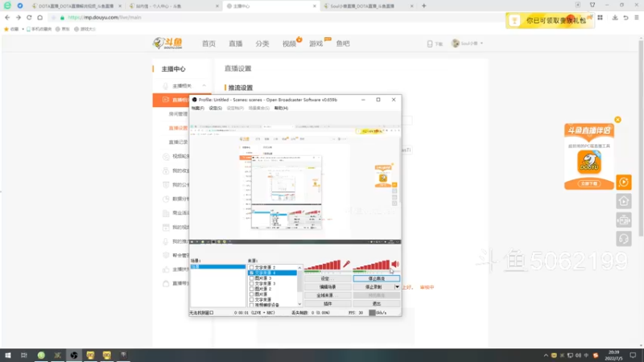Toggle the highlighted 文字来源 4 source checkbox

pyautogui.click(x=252, y=273)
